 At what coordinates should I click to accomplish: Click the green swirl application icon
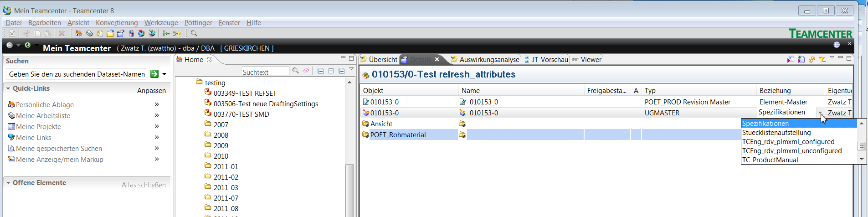click(152, 33)
